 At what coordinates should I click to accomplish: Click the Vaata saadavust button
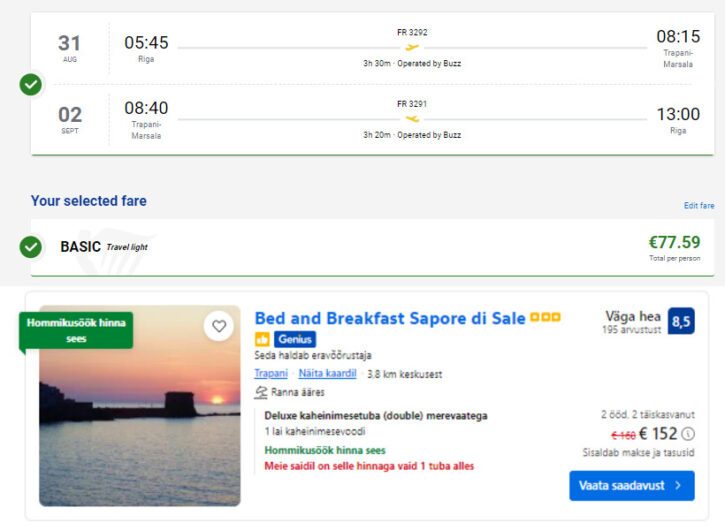tap(632, 486)
